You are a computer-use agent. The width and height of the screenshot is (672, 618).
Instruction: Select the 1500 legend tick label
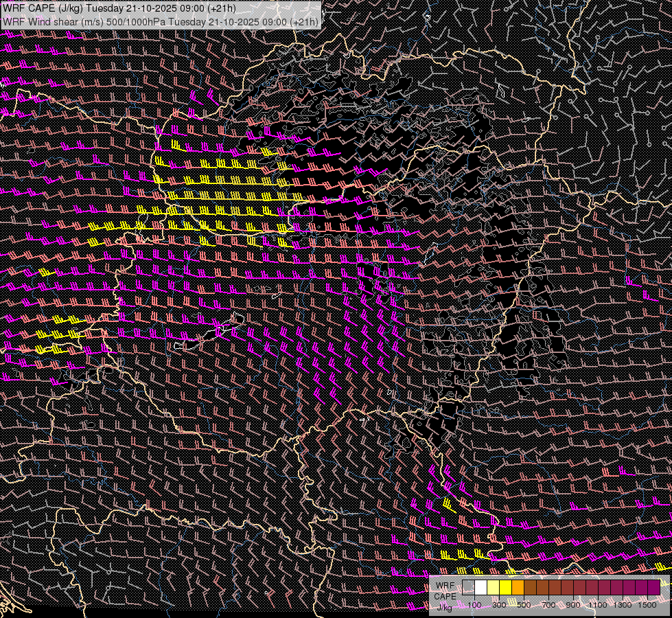[x=647, y=605]
